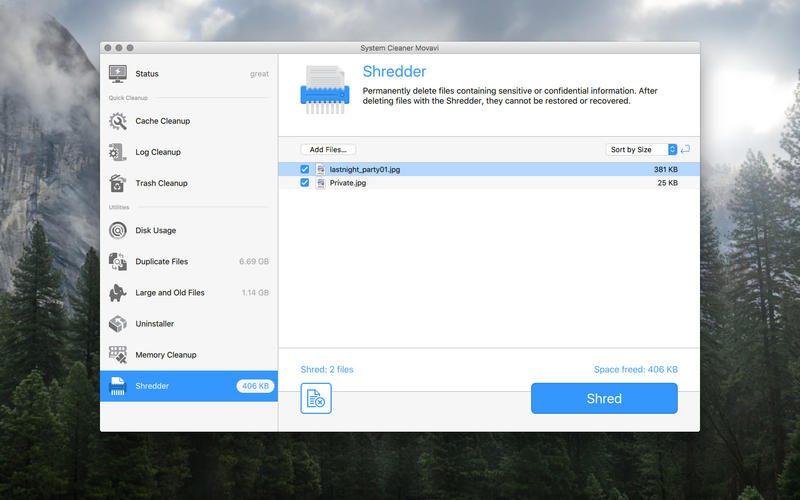Click the remove-file icon button beside Shred

[316, 398]
